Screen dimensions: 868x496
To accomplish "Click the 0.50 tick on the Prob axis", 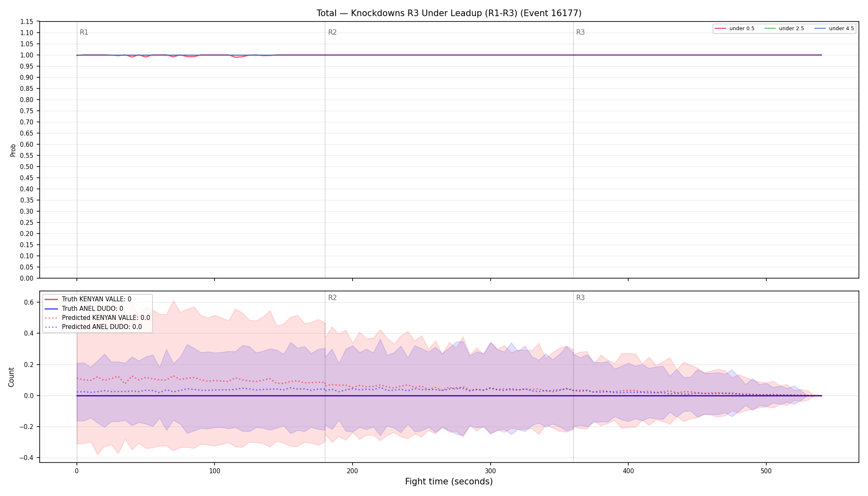I will tap(27, 167).
